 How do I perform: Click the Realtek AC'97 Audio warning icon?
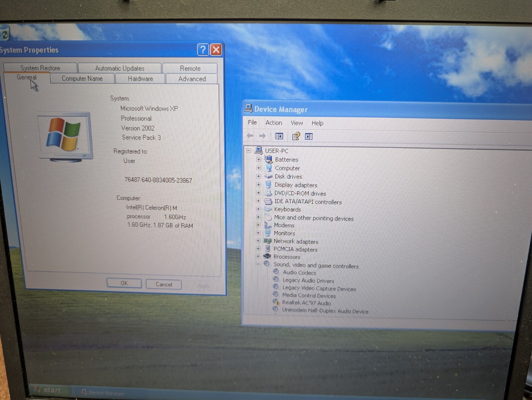(276, 302)
